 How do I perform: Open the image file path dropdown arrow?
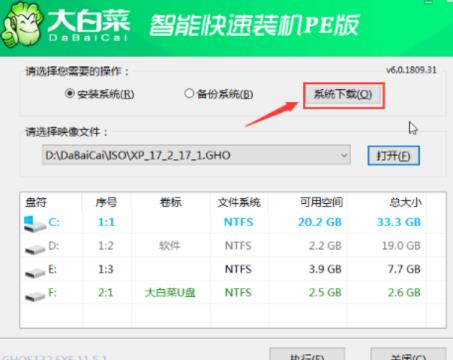pyautogui.click(x=344, y=155)
